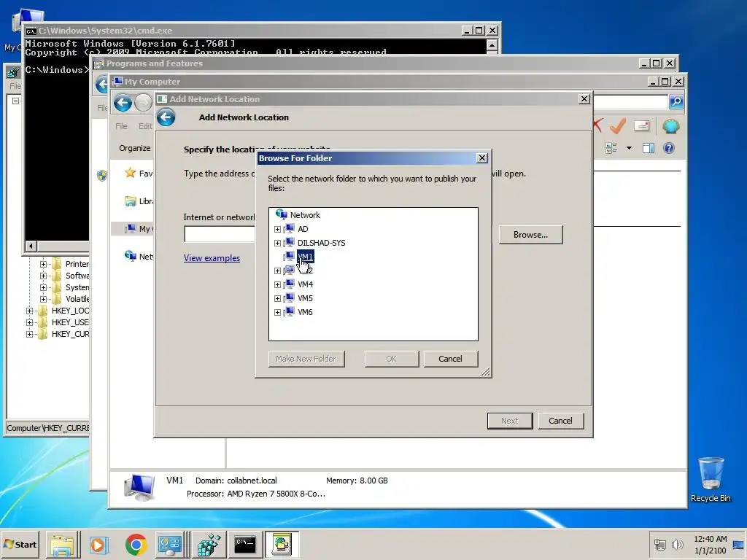
Task: Show desktop using tray corner icon
Action: 738,544
